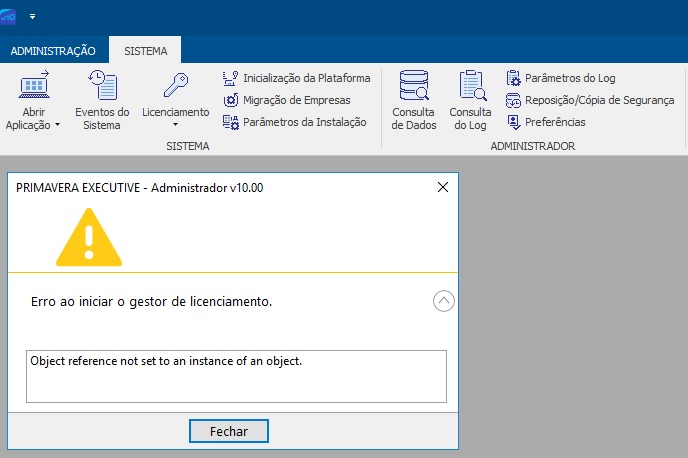Open Consulta de Dados
Screen dimensions: 688x458
pyautogui.click(x=413, y=101)
